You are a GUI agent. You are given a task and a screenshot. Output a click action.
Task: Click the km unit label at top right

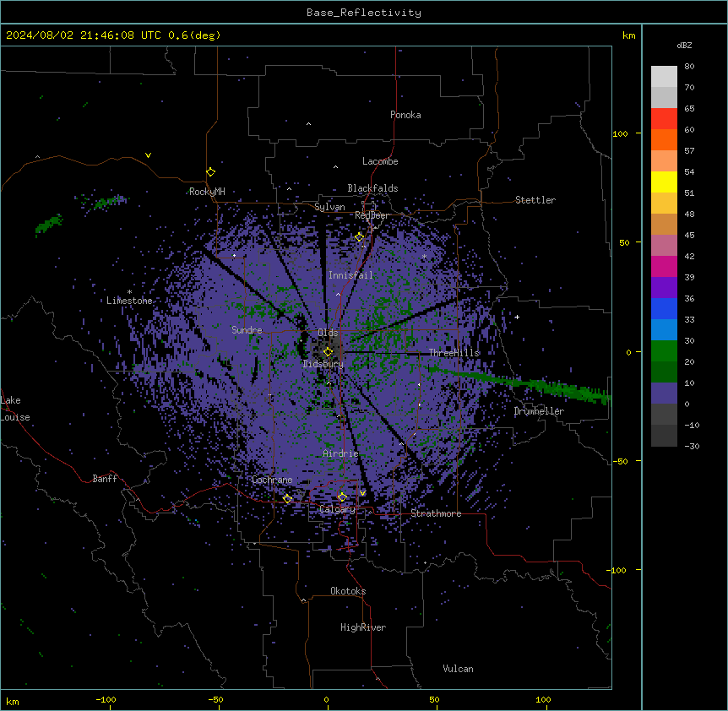pos(629,35)
